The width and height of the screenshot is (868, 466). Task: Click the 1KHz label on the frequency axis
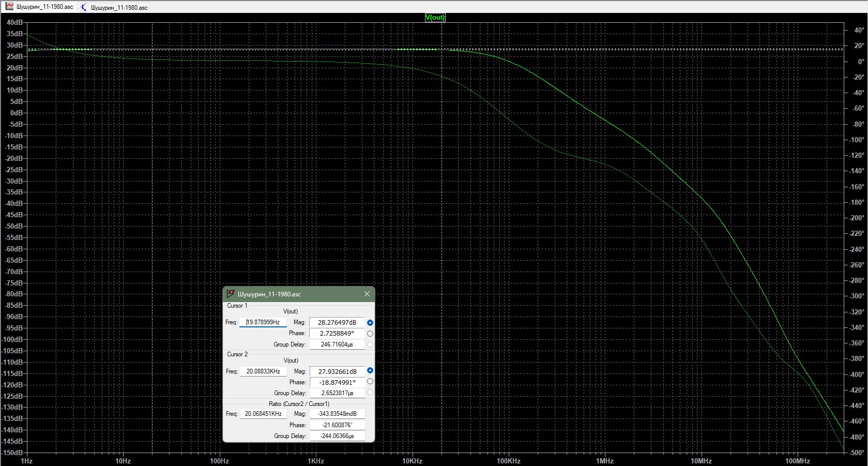coord(316,461)
